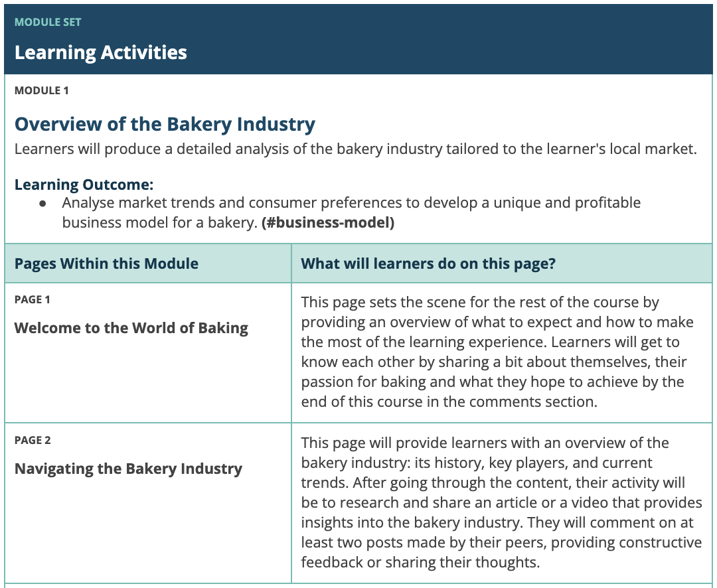Click the MODULE SET label

click(48, 22)
